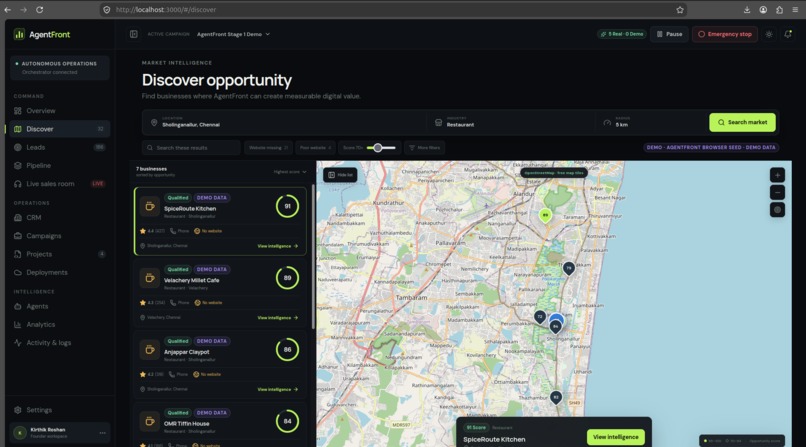Open Live sales room
The height and width of the screenshot is (447, 806).
(x=60, y=184)
